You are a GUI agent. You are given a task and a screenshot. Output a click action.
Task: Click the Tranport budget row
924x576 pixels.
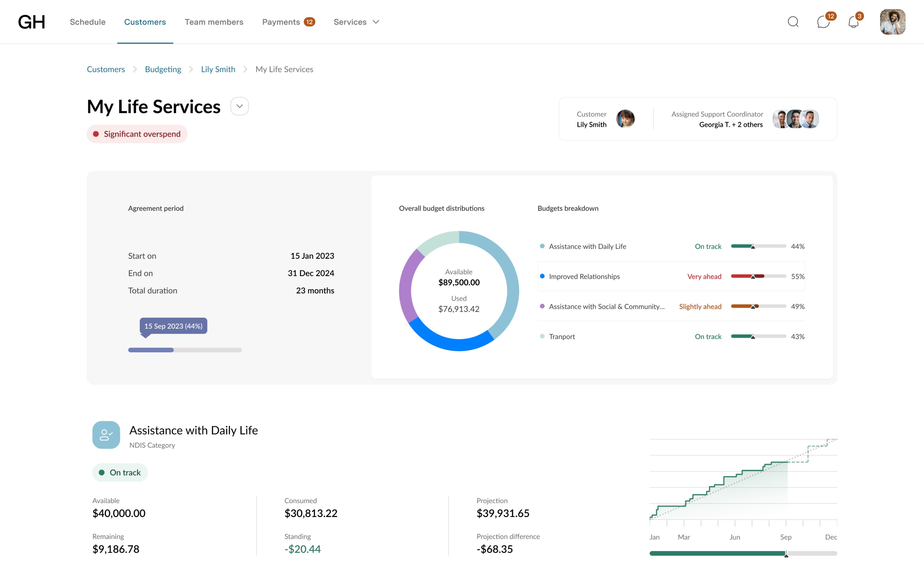(x=671, y=336)
